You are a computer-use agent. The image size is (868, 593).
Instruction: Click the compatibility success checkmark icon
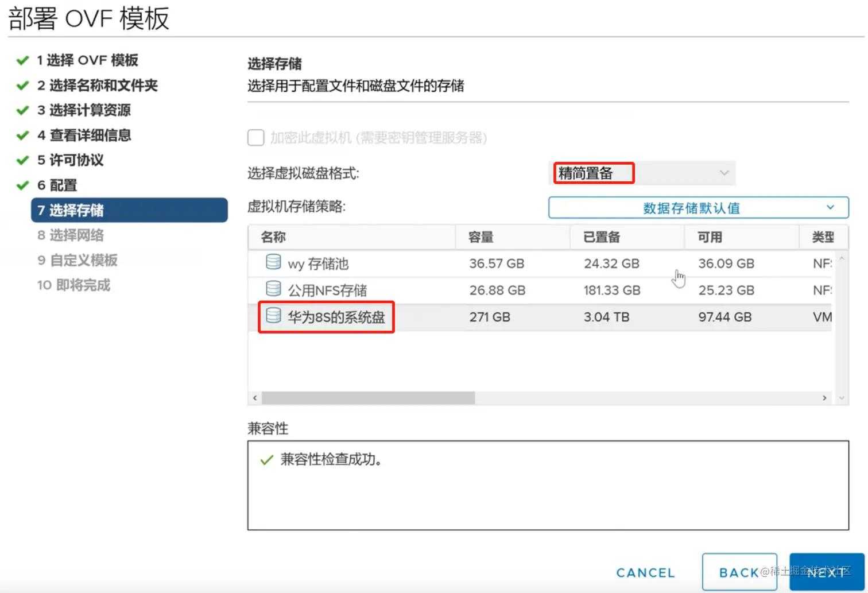coord(266,460)
